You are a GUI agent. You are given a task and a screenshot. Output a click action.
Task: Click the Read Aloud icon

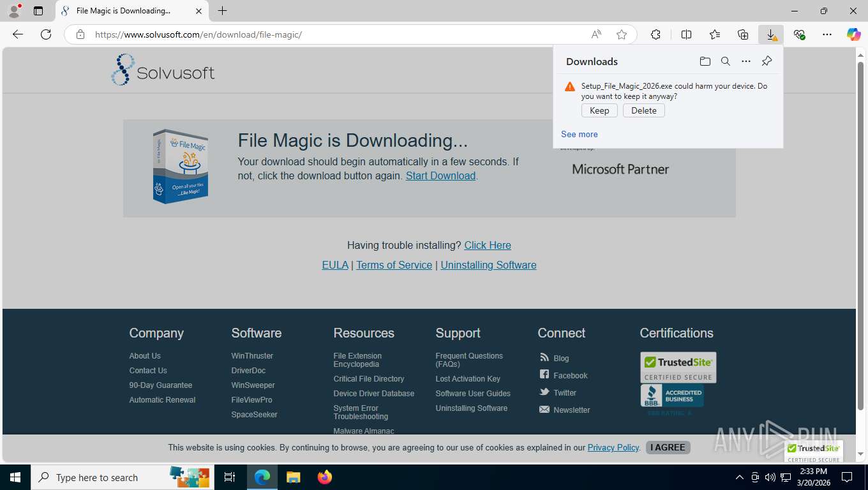(x=596, y=34)
